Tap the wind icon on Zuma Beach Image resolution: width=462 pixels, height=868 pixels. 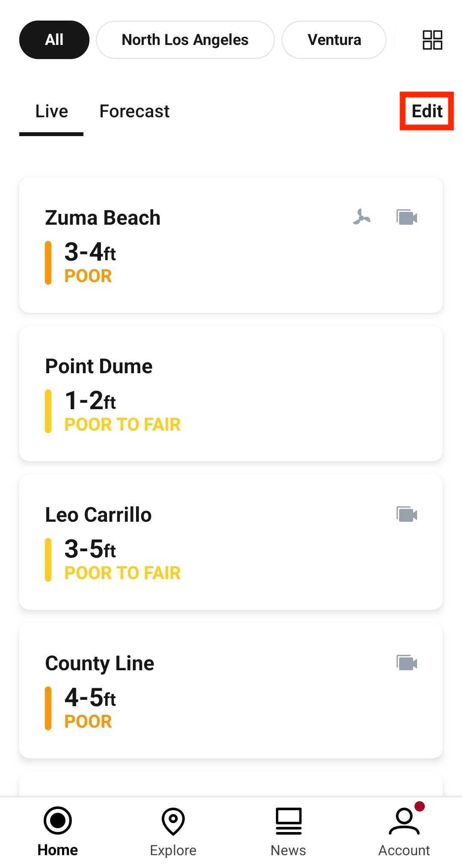(362, 217)
